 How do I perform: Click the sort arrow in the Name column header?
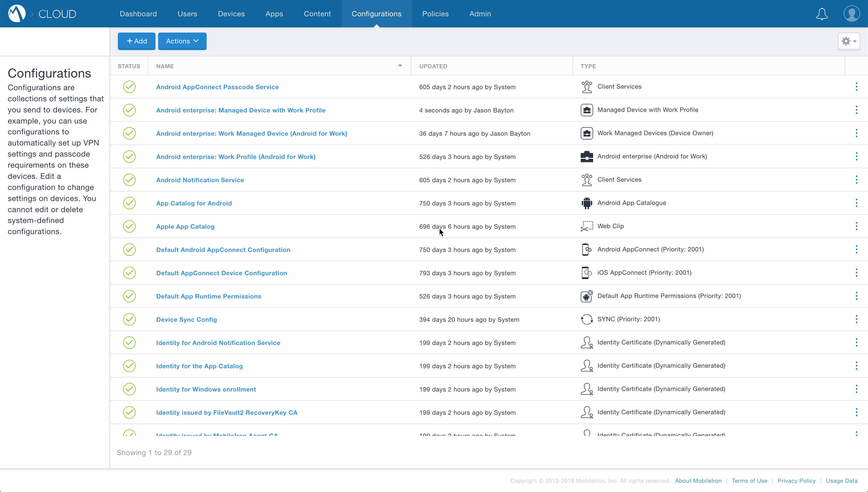(x=400, y=65)
